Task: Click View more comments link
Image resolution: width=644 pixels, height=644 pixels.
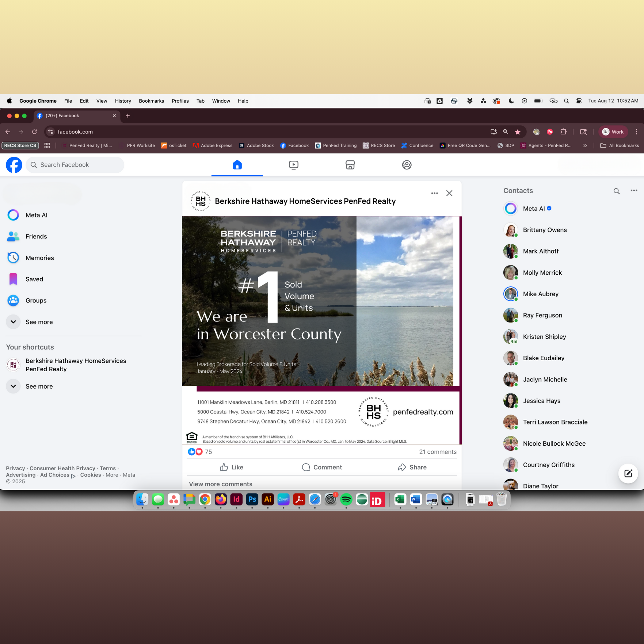Action: click(x=221, y=484)
